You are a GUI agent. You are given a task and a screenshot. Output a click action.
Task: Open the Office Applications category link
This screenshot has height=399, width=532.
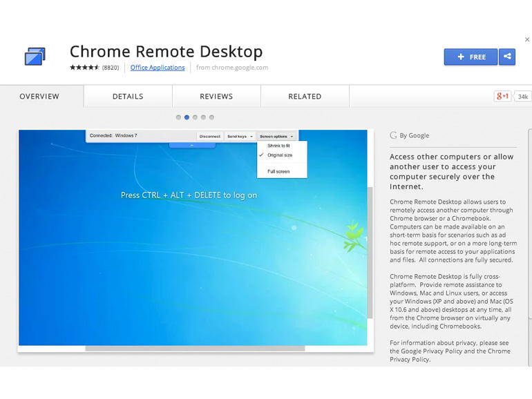(x=158, y=68)
